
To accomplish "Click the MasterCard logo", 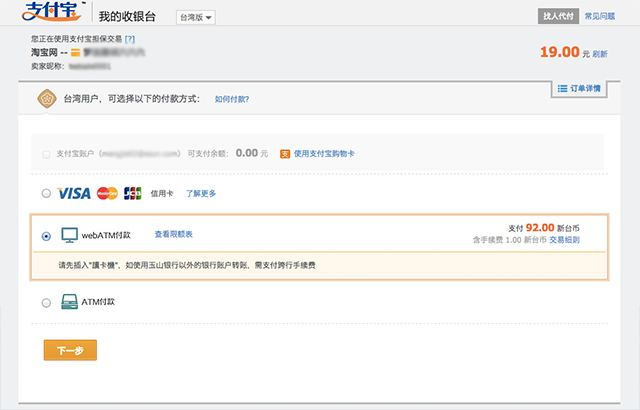I will click(x=107, y=193).
